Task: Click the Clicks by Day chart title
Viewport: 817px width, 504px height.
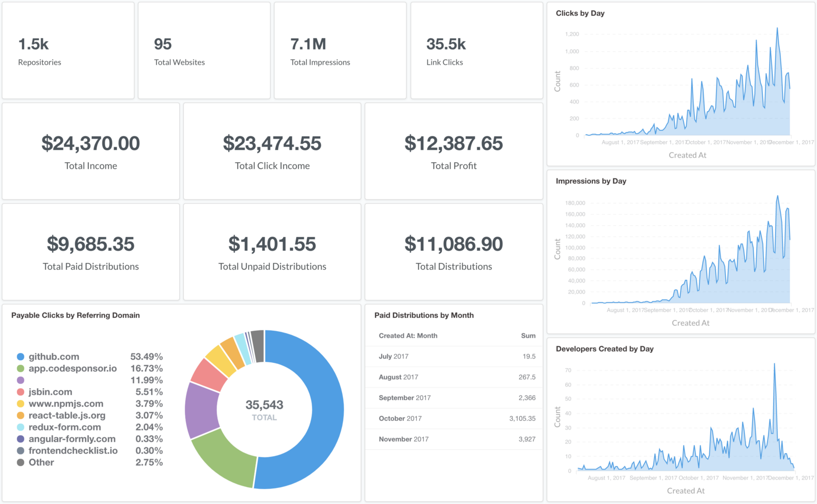Action: 580,13
